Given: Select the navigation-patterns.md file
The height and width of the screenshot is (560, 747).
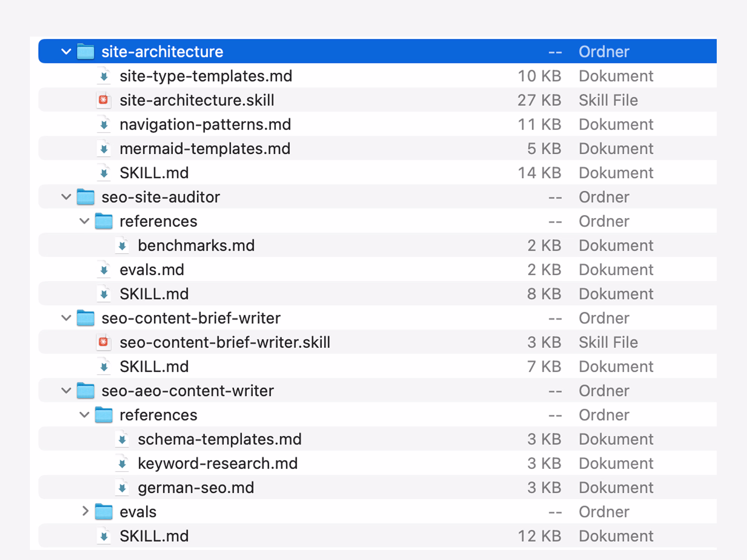Looking at the screenshot, I should point(205,124).
